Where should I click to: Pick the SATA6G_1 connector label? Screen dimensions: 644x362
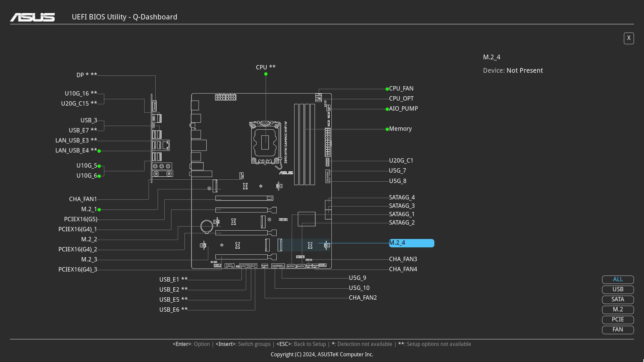[402, 214]
